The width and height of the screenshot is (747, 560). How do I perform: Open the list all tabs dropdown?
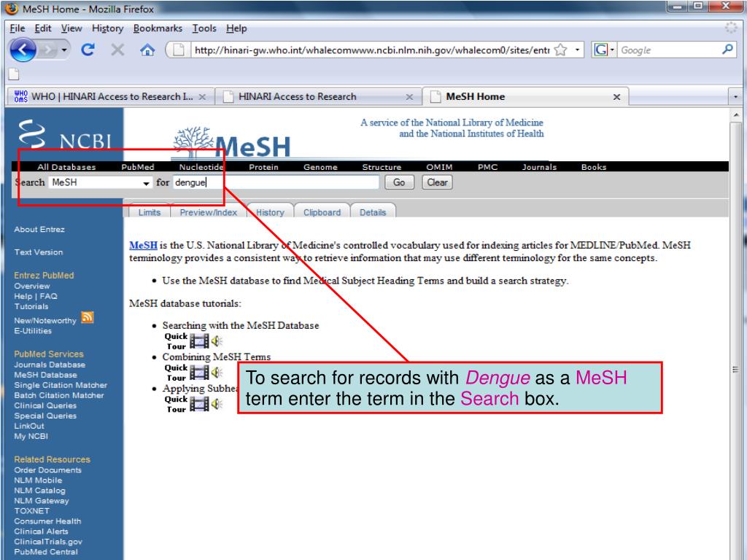point(735,97)
